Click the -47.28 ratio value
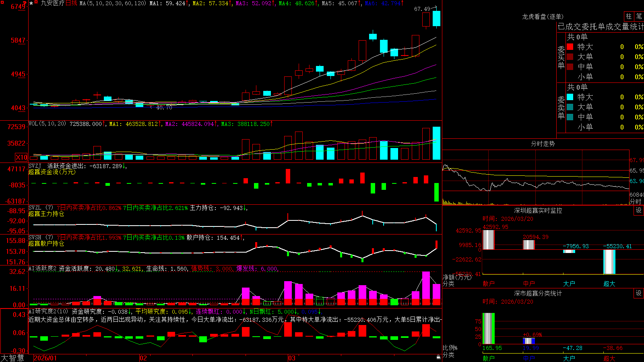 [x=572, y=348]
